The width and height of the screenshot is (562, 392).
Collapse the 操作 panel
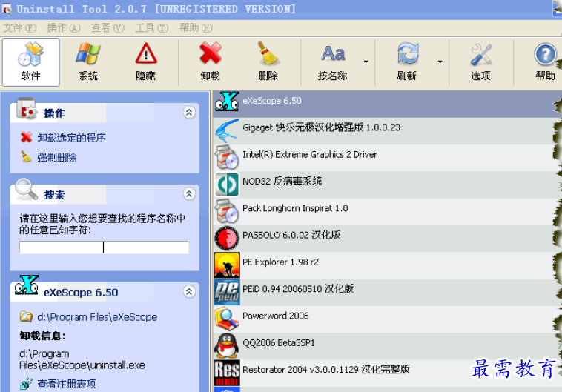point(189,113)
